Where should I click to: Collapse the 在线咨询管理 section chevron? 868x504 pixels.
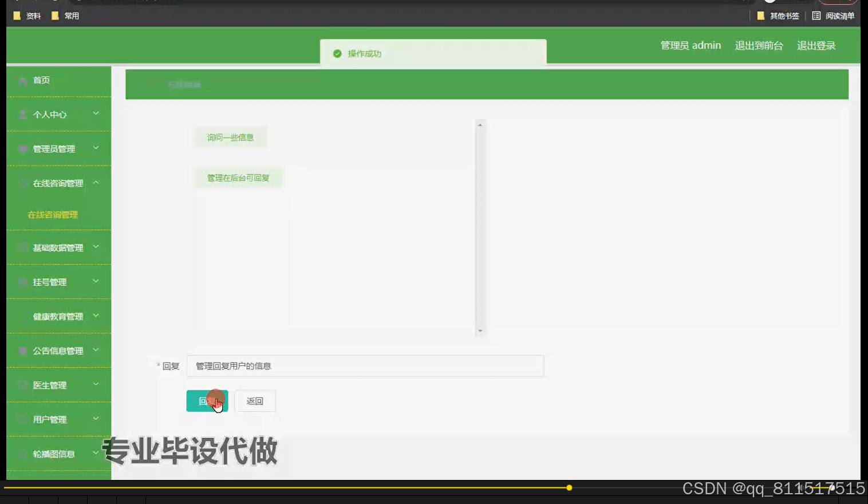[x=96, y=183]
